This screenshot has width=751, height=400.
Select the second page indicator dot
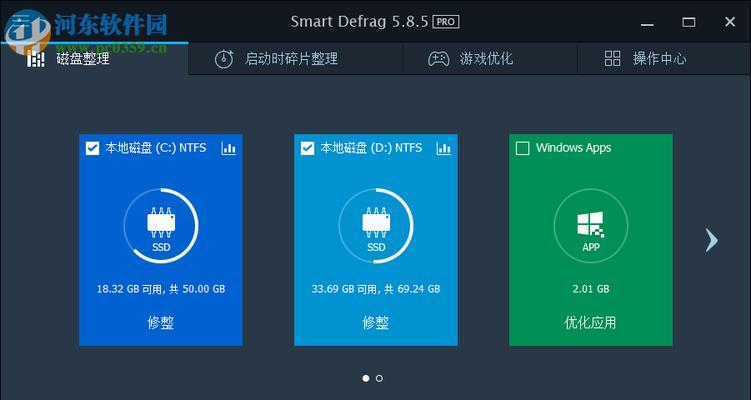coord(379,378)
